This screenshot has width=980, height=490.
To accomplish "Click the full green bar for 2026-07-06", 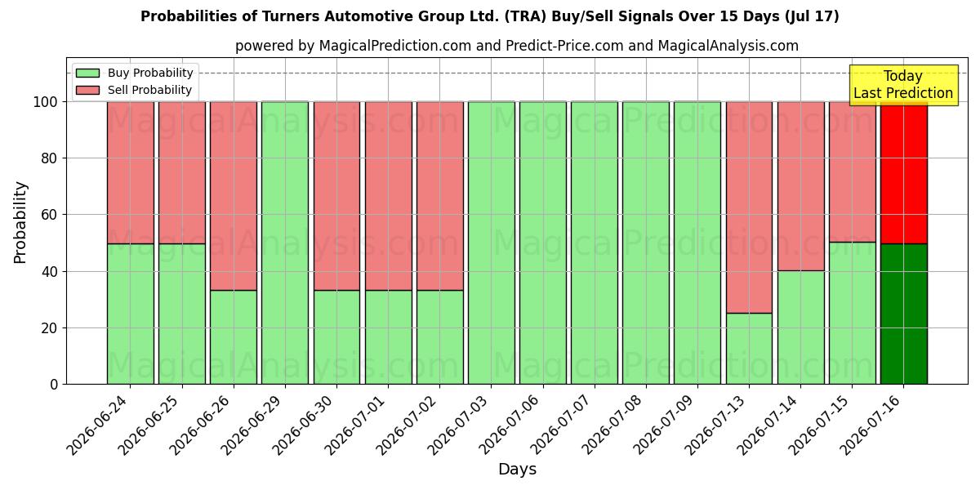I will pyautogui.click(x=543, y=243).
